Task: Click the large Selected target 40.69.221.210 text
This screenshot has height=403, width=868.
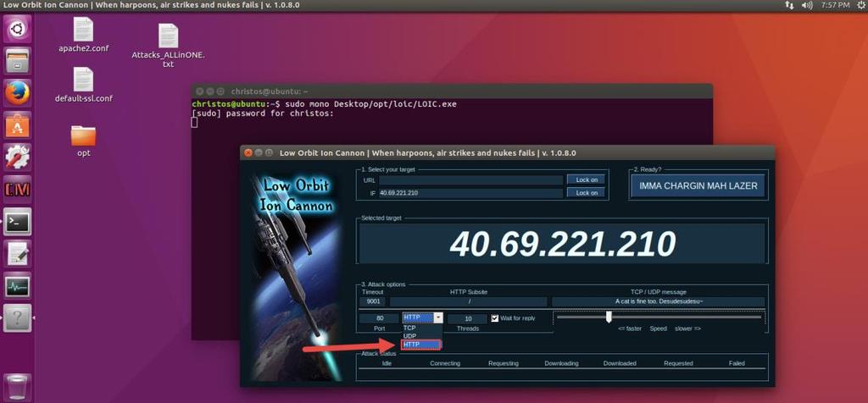Action: [563, 244]
